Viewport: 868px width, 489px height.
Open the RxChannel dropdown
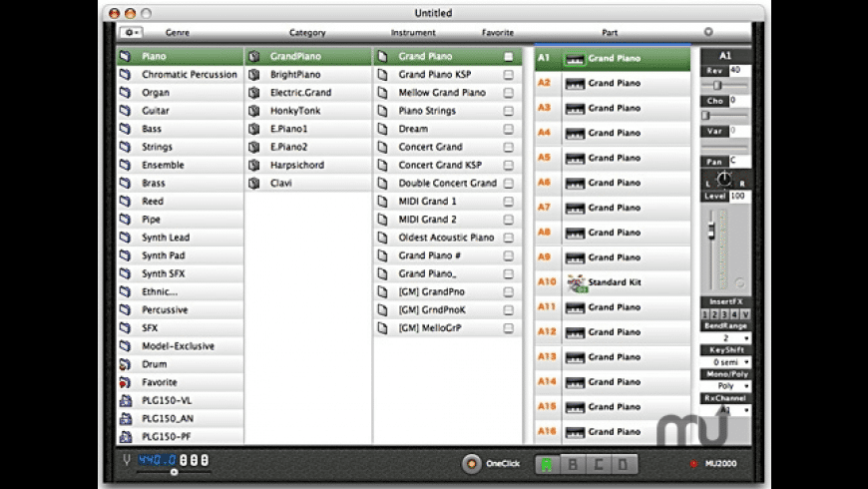725,410
